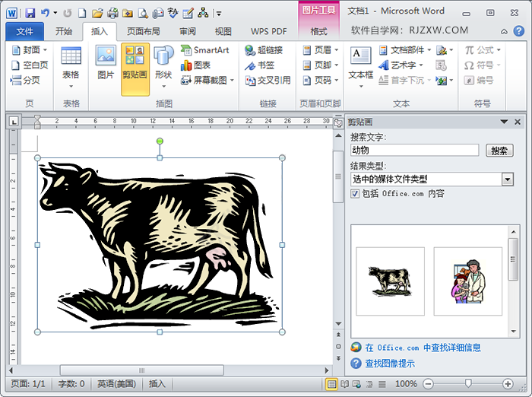The image size is (532, 397).
Task: Click the Print icon in quick access toolbar
Action: [x=112, y=13]
